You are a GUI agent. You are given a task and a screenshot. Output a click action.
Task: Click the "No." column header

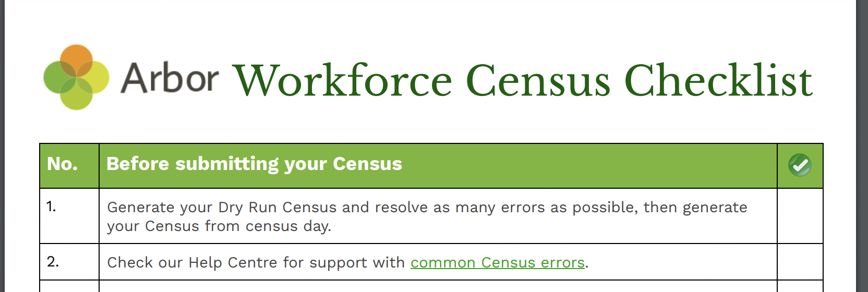63,164
